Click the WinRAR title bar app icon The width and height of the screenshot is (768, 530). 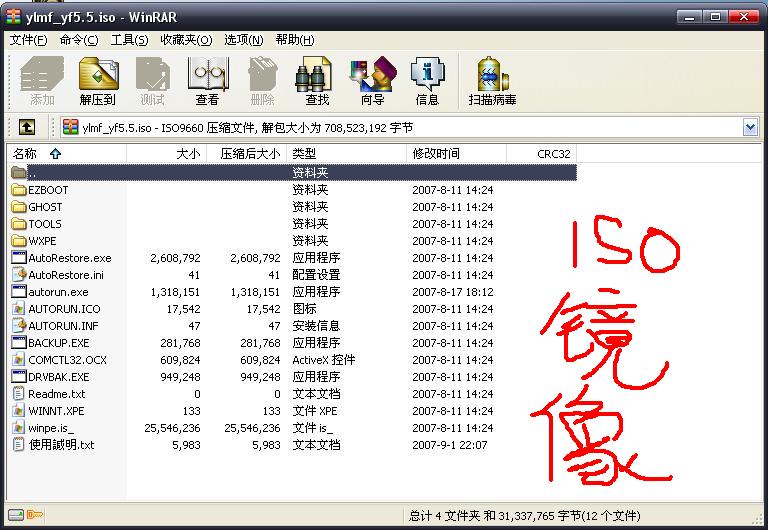(14, 17)
